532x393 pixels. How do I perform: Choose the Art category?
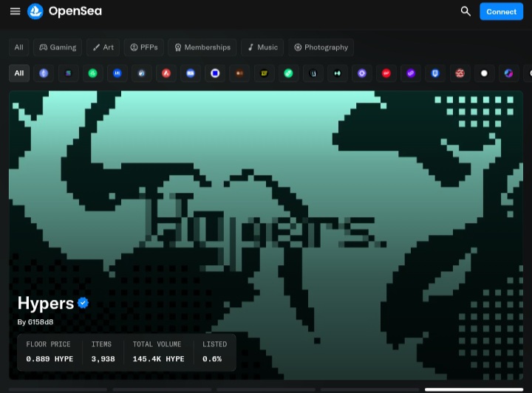coord(103,47)
